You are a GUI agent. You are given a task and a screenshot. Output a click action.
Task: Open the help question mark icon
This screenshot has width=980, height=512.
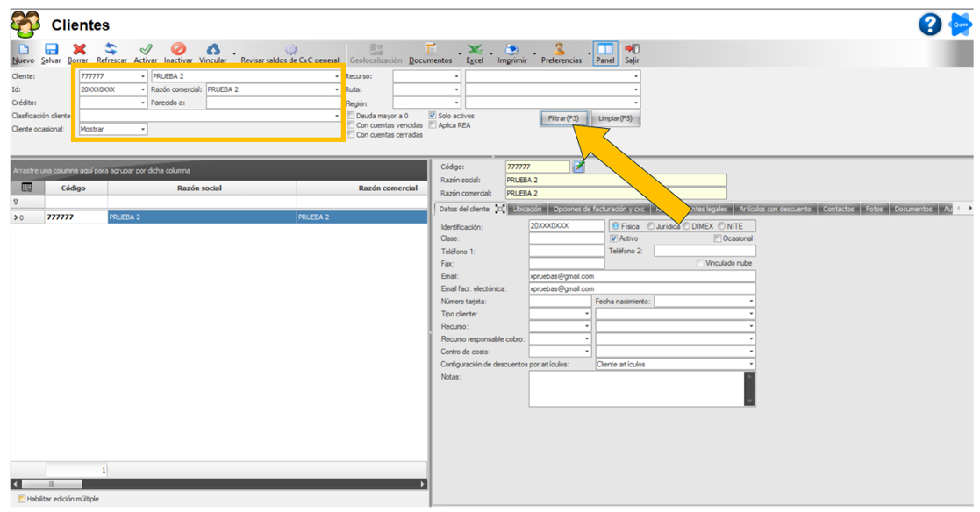tap(930, 25)
